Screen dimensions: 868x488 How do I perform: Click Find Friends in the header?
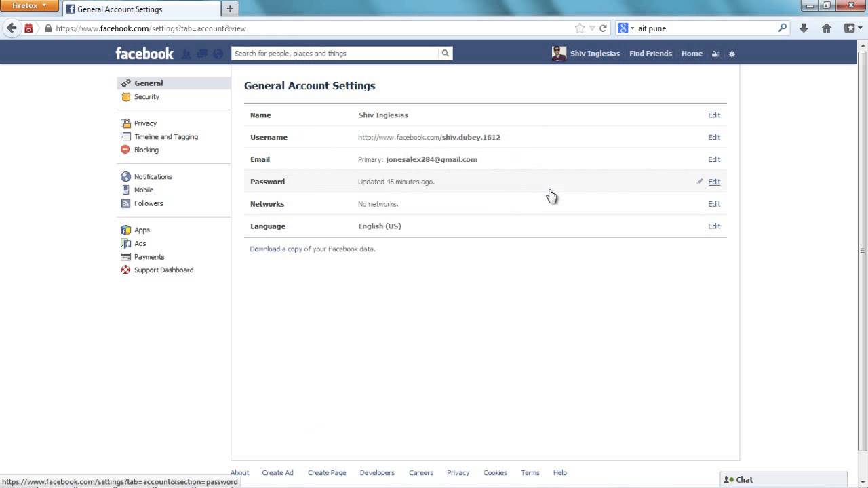pos(650,54)
